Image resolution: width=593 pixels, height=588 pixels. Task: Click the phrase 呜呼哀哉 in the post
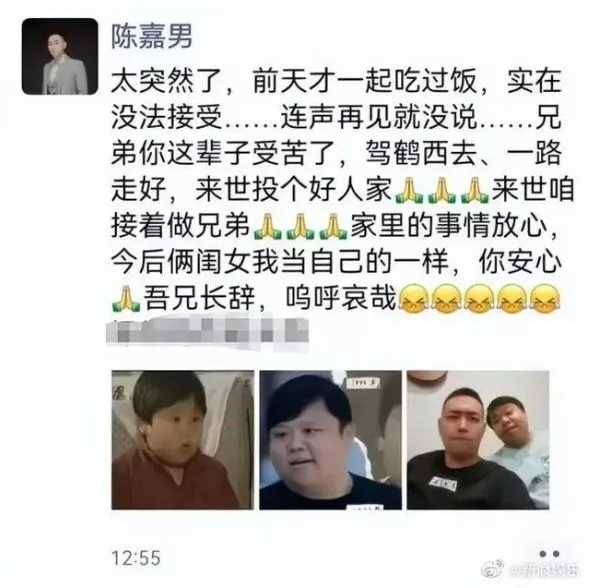tap(341, 299)
